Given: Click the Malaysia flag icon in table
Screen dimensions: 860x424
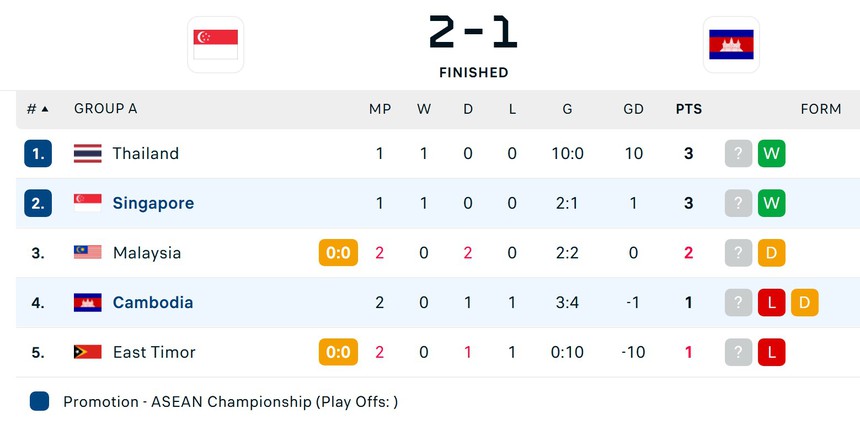Looking at the screenshot, I should 88,252.
